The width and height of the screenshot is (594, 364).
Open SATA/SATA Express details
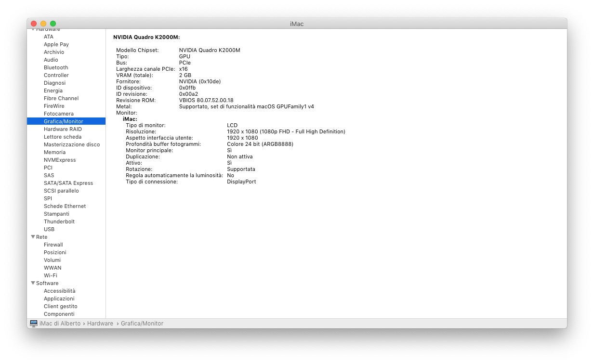[68, 183]
